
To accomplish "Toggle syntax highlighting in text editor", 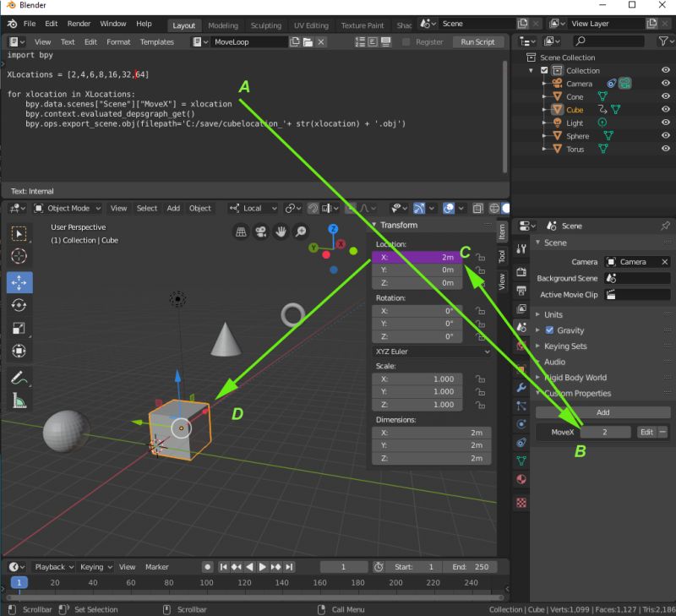I will [x=386, y=41].
